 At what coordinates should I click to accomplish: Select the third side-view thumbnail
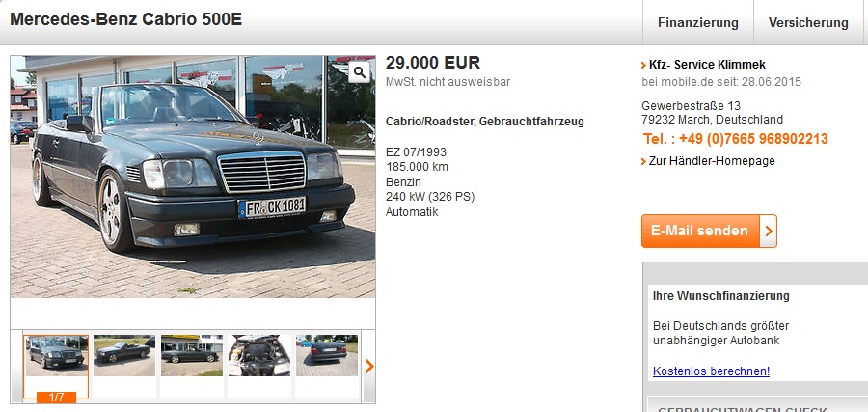(x=192, y=355)
